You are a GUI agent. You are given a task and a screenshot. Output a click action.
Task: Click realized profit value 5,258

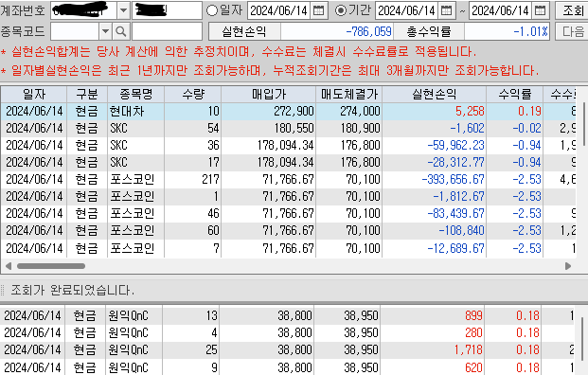(x=470, y=112)
